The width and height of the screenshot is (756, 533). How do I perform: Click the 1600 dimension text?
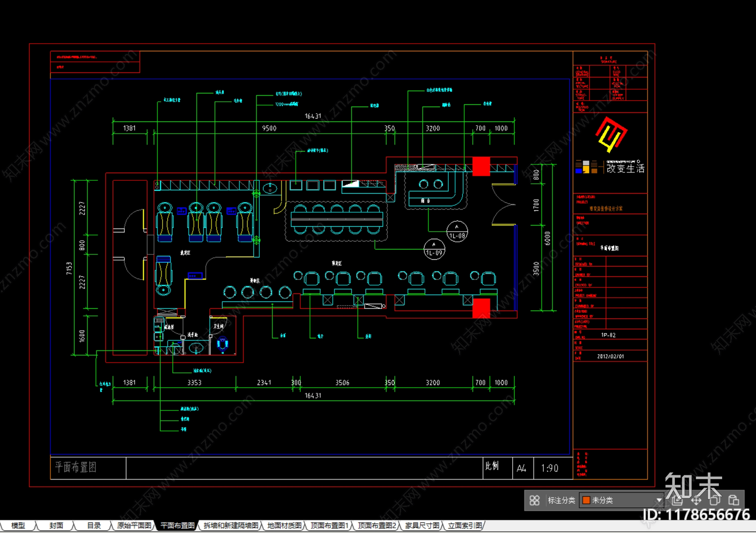coord(82,336)
